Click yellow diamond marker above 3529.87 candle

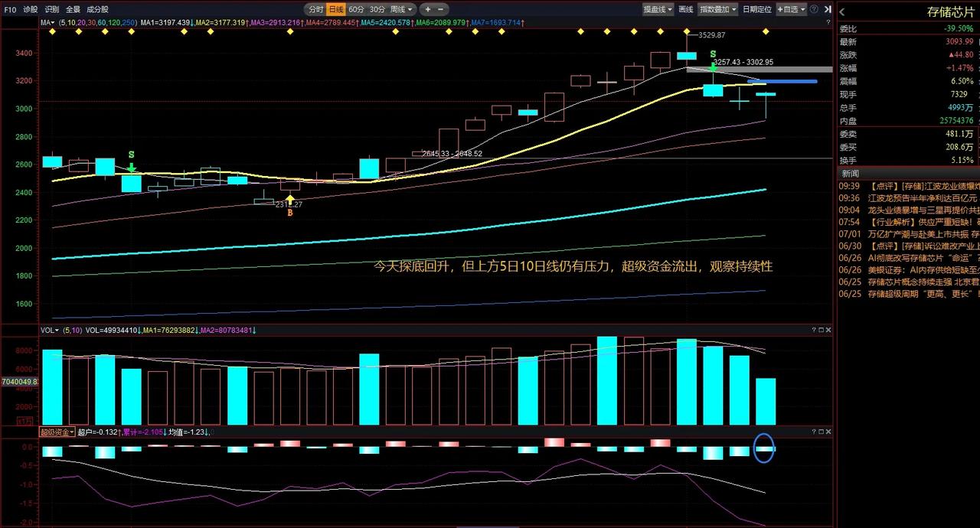point(687,32)
